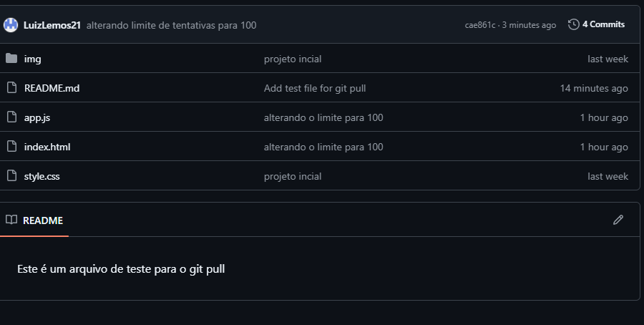Click the commit history clock icon
The width and height of the screenshot is (644, 325).
tap(573, 24)
